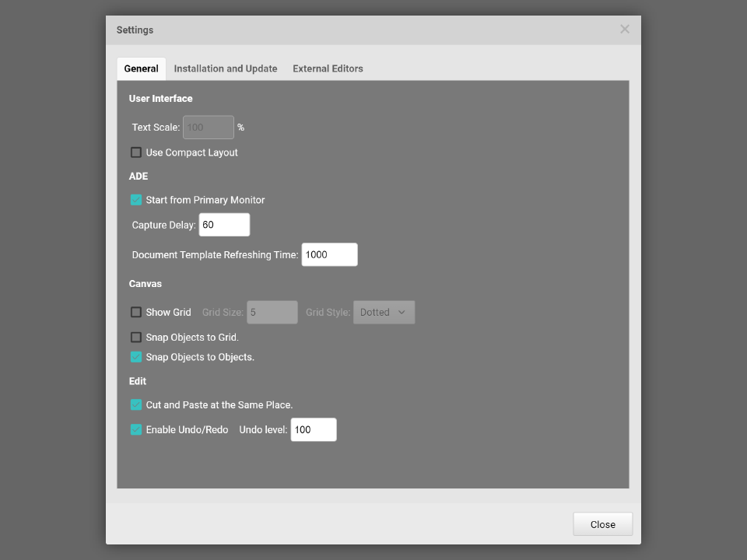Disable Snap Objects to Objects
This screenshot has height=560, width=747.
[136, 357]
